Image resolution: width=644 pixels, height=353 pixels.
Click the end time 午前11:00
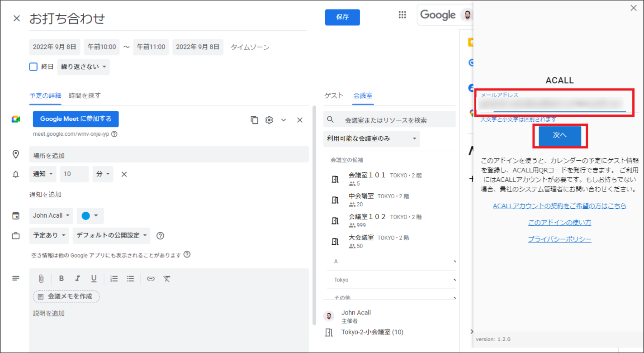click(x=151, y=47)
